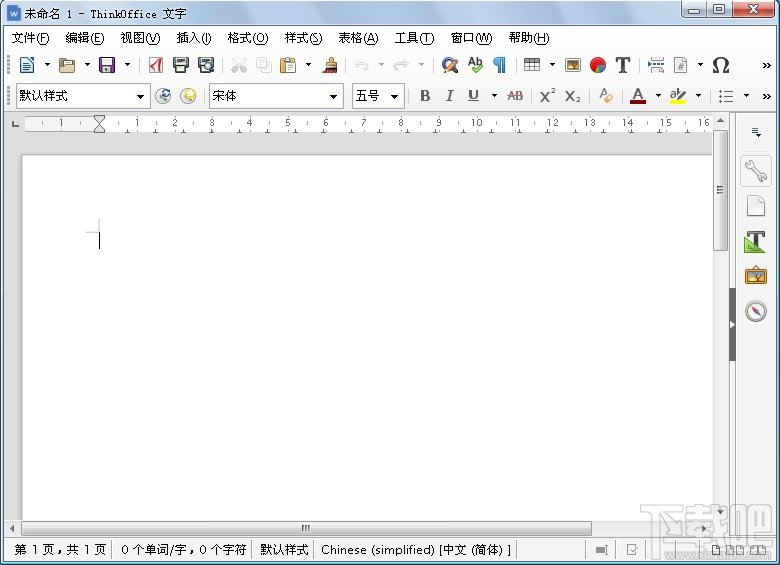The image size is (780, 565).
Task: Click the vertical scrollbar thumb
Action: click(x=720, y=190)
